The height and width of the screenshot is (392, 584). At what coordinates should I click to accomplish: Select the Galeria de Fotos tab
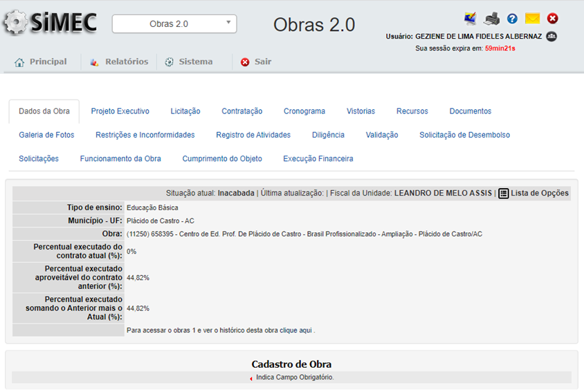pos(46,135)
